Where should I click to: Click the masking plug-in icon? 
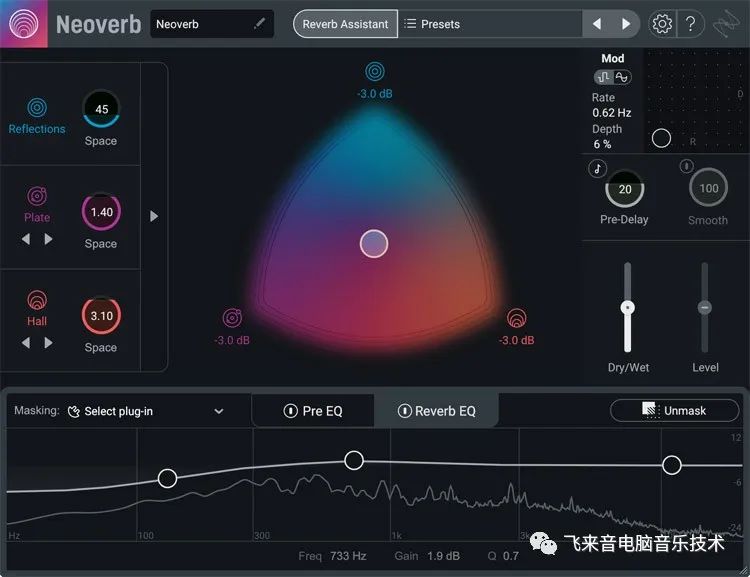tap(74, 411)
